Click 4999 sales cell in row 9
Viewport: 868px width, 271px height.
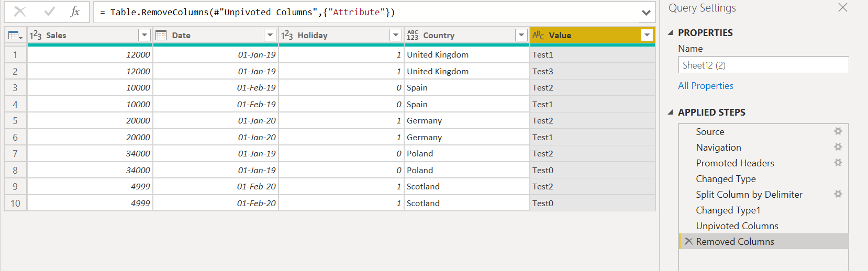tap(90, 186)
